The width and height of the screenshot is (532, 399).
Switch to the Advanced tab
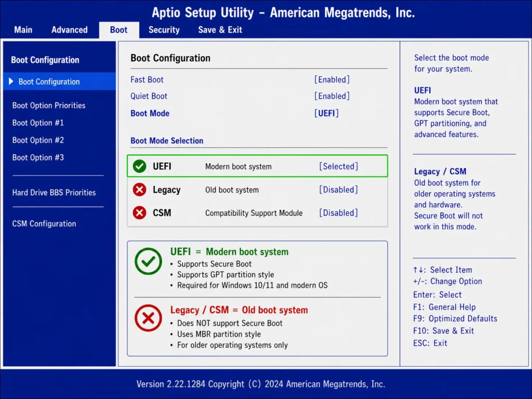pyautogui.click(x=69, y=30)
